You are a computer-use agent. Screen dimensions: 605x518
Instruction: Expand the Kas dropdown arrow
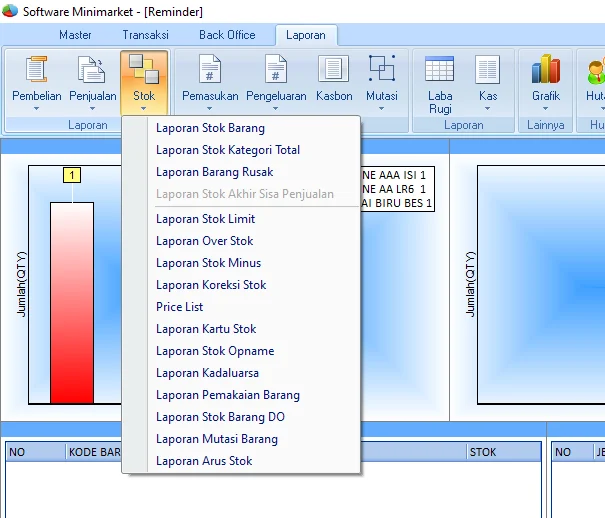[x=487, y=109]
